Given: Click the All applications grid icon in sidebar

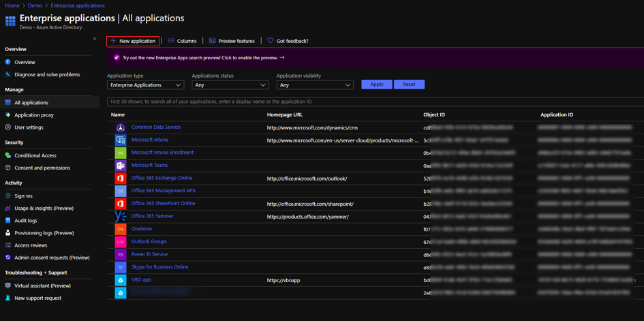Looking at the screenshot, I should coord(7,103).
